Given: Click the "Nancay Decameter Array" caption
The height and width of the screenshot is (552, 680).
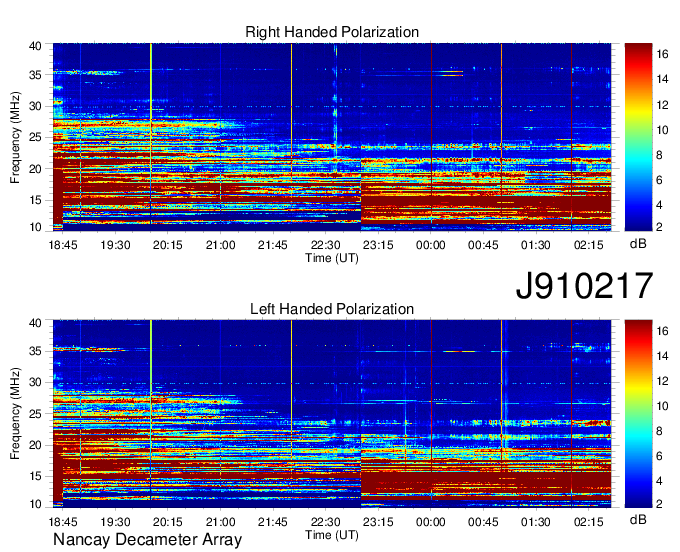Looking at the screenshot, I should point(147,539).
